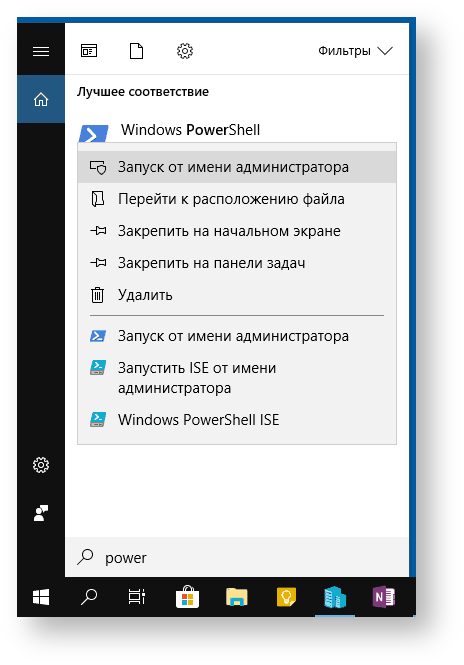This screenshot has height=665, width=464.
Task: Click the magnifier icon in search box
Action: [x=85, y=557]
